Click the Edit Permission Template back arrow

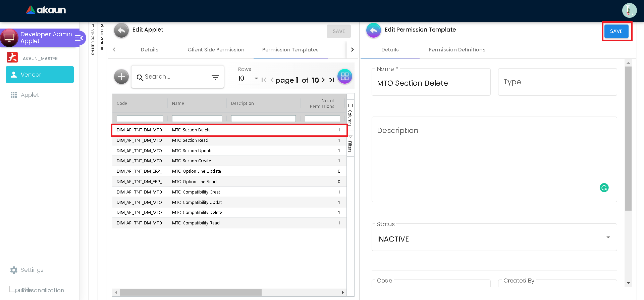pos(373,31)
